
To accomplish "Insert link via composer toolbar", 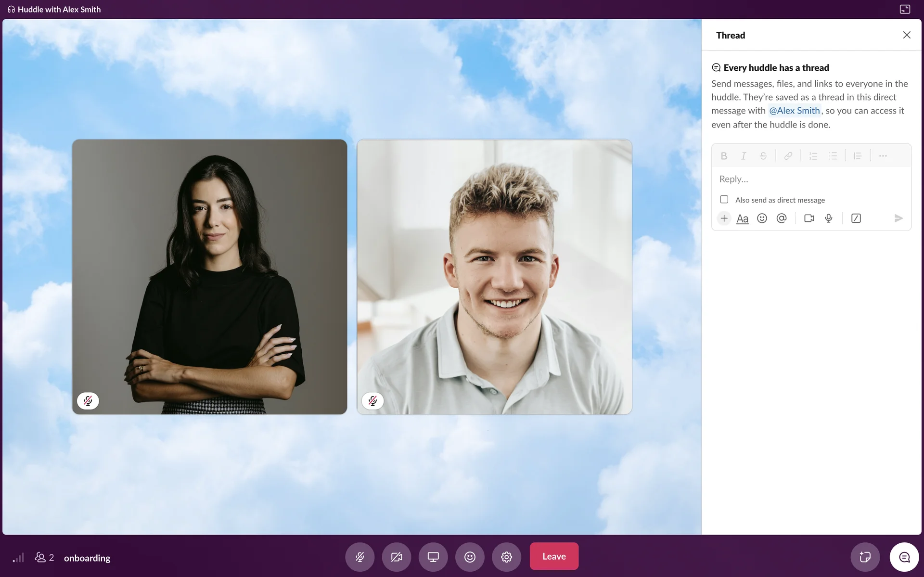I will pyautogui.click(x=788, y=156).
